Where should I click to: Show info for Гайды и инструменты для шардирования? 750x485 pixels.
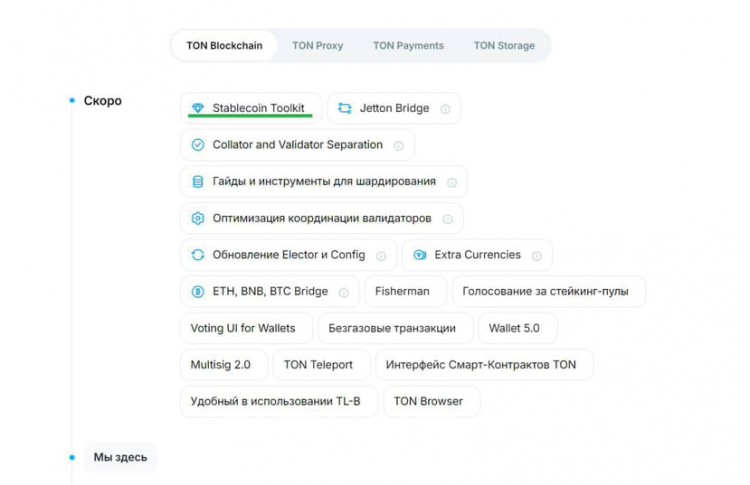tap(452, 183)
